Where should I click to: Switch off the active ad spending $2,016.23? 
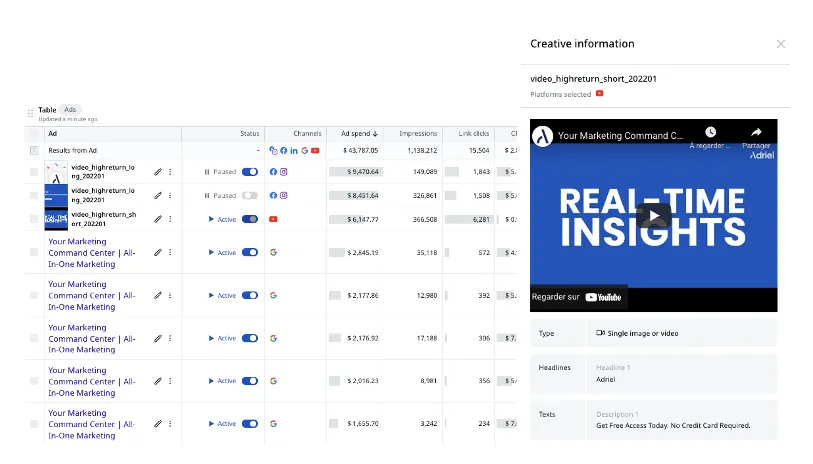click(x=250, y=381)
